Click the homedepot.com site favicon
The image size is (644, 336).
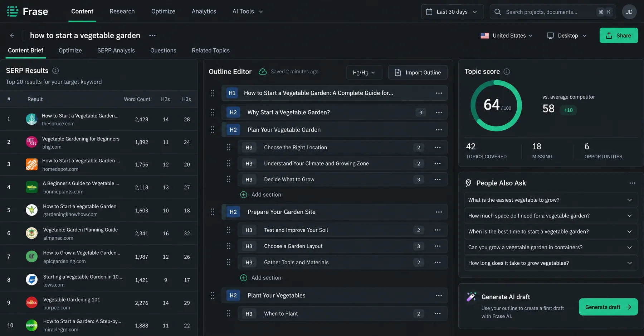pyautogui.click(x=31, y=164)
